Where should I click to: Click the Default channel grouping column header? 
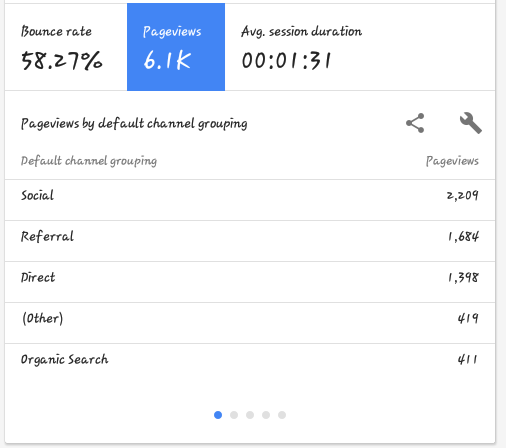[89, 161]
